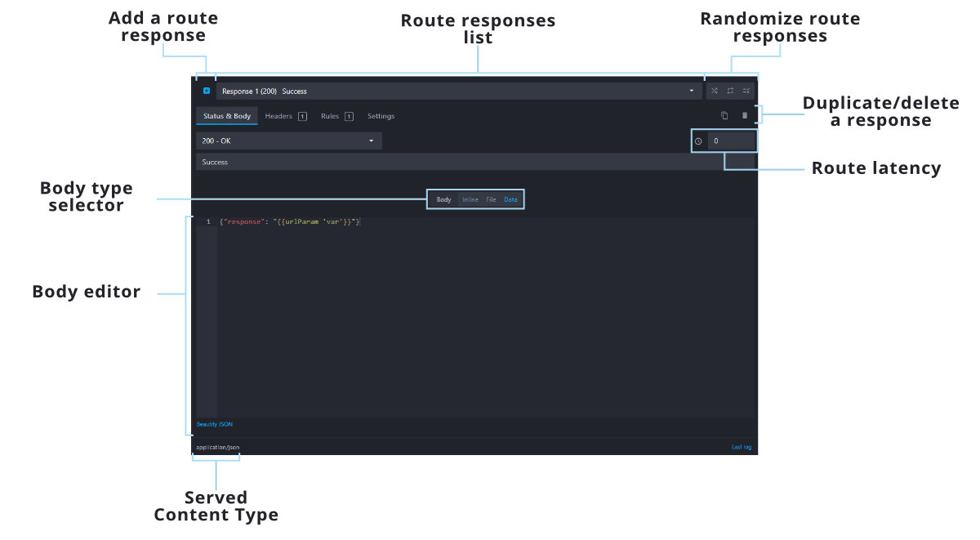Open the Rules tab
The width and height of the screenshot is (980, 540).
pos(330,116)
